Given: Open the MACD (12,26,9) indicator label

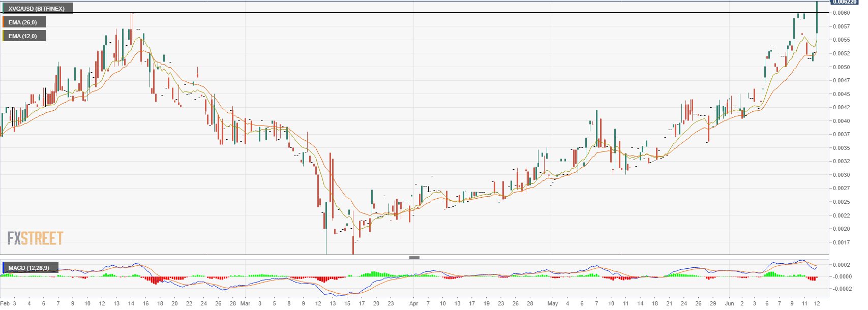Looking at the screenshot, I should coord(30,267).
